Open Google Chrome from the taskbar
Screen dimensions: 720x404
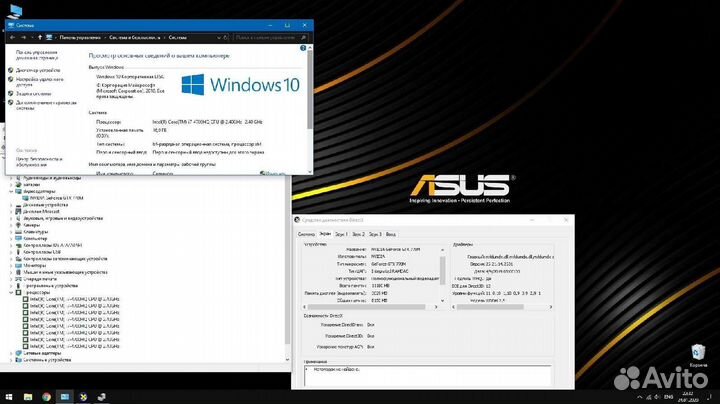(46, 397)
